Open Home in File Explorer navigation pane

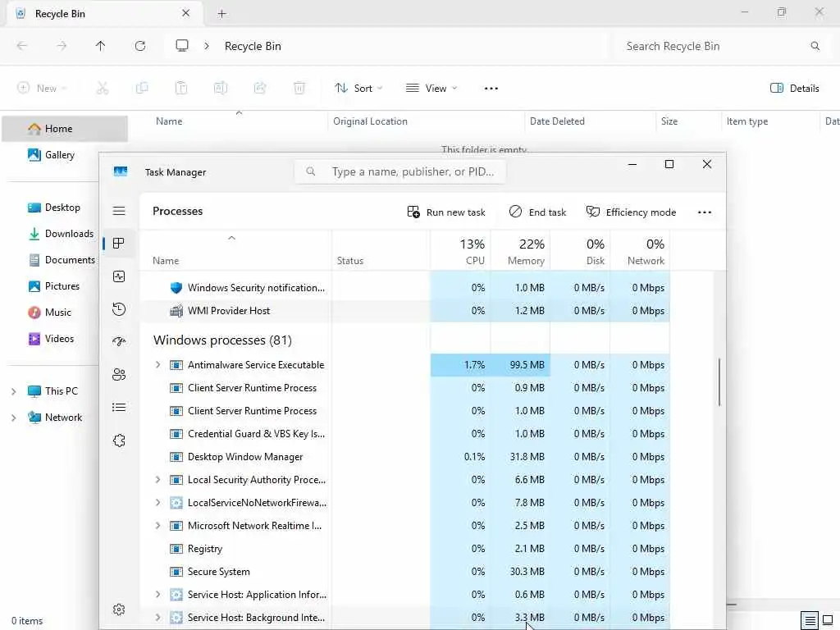pyautogui.click(x=65, y=129)
